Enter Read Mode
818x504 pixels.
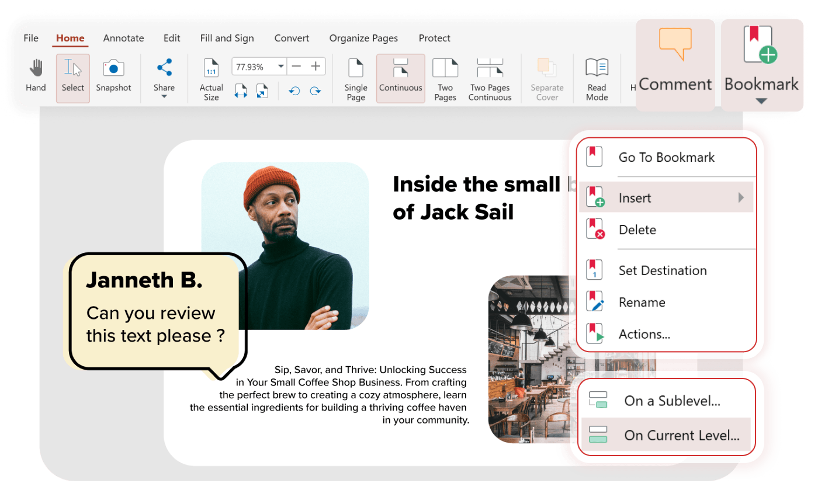(597, 79)
